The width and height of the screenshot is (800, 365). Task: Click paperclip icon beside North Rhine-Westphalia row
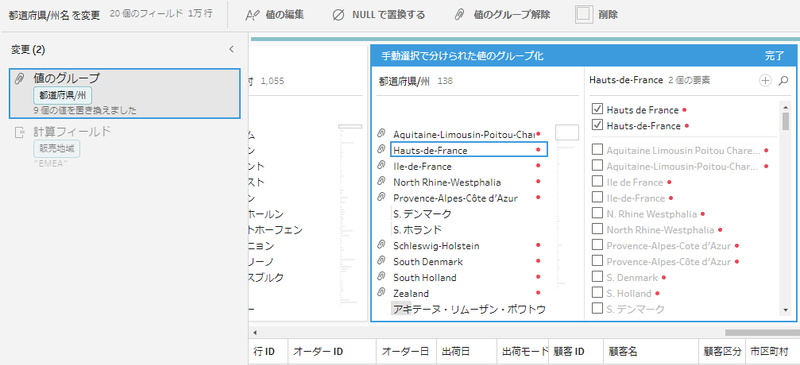tap(381, 181)
